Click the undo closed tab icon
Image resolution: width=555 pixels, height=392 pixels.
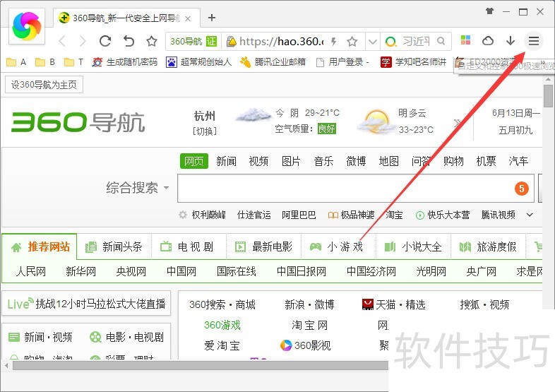(x=129, y=42)
